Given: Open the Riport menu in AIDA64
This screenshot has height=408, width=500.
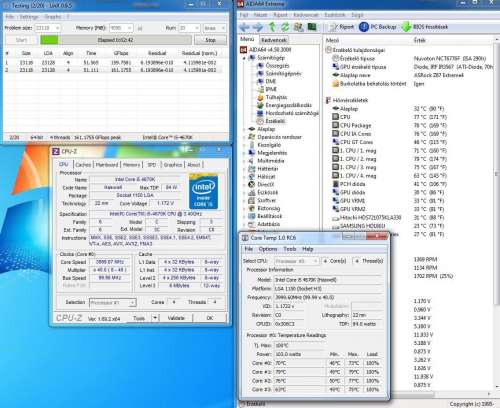Looking at the screenshot, I should pos(280,15).
